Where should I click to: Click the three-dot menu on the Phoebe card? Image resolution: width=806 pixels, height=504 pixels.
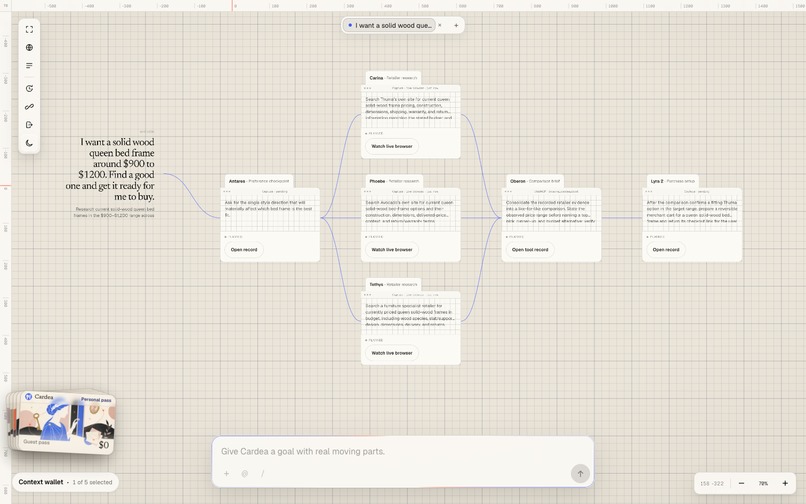pos(367,191)
